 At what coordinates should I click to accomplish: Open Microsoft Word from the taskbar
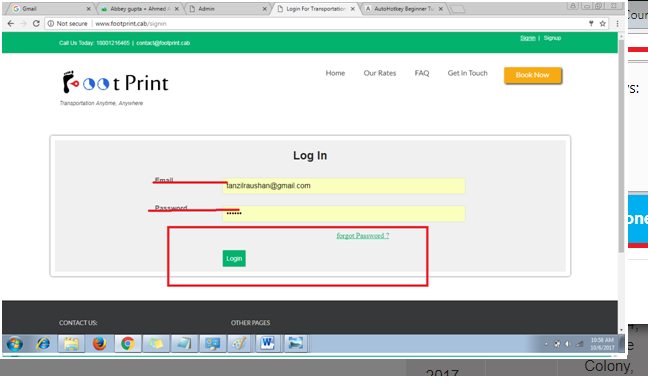(x=267, y=344)
